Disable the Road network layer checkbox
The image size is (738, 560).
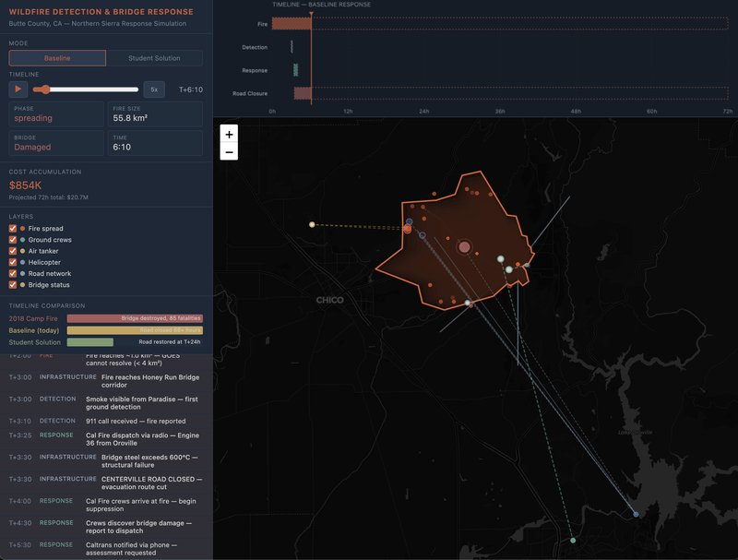click(x=12, y=273)
